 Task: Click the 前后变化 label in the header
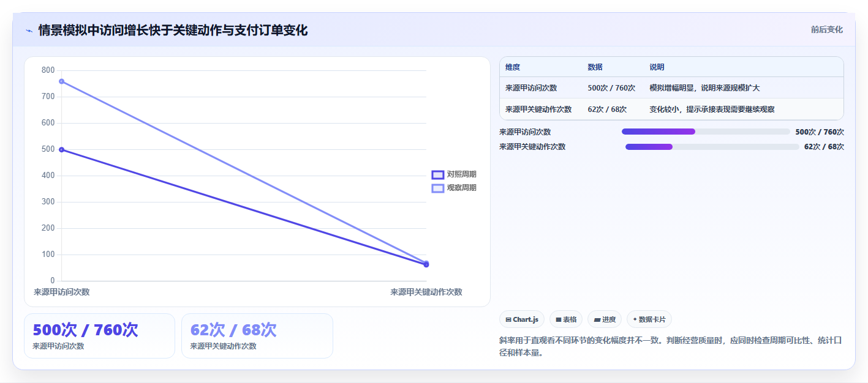[826, 29]
